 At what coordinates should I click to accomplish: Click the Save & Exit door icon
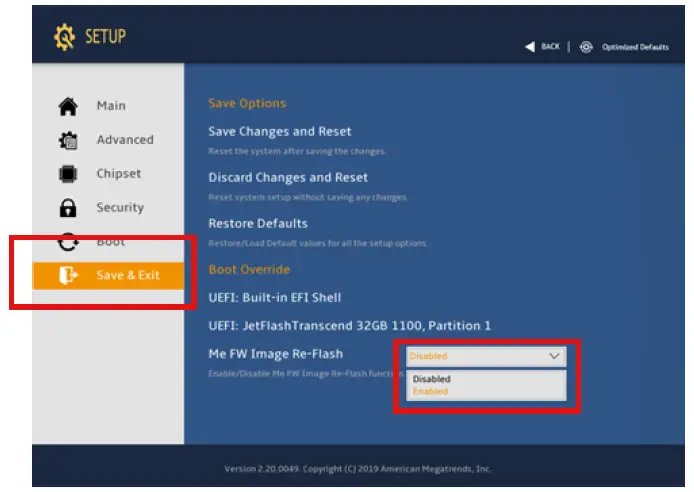point(68,275)
